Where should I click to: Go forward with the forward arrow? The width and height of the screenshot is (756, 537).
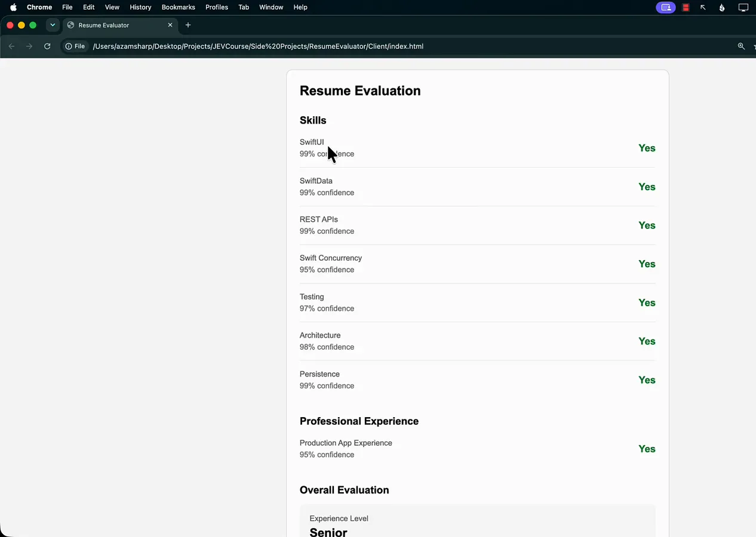[x=29, y=46]
